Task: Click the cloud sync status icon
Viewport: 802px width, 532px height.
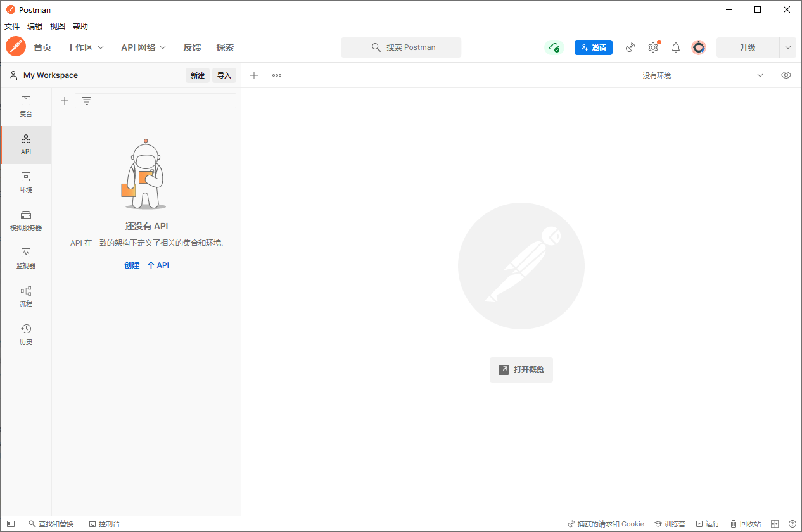Action: pos(554,47)
